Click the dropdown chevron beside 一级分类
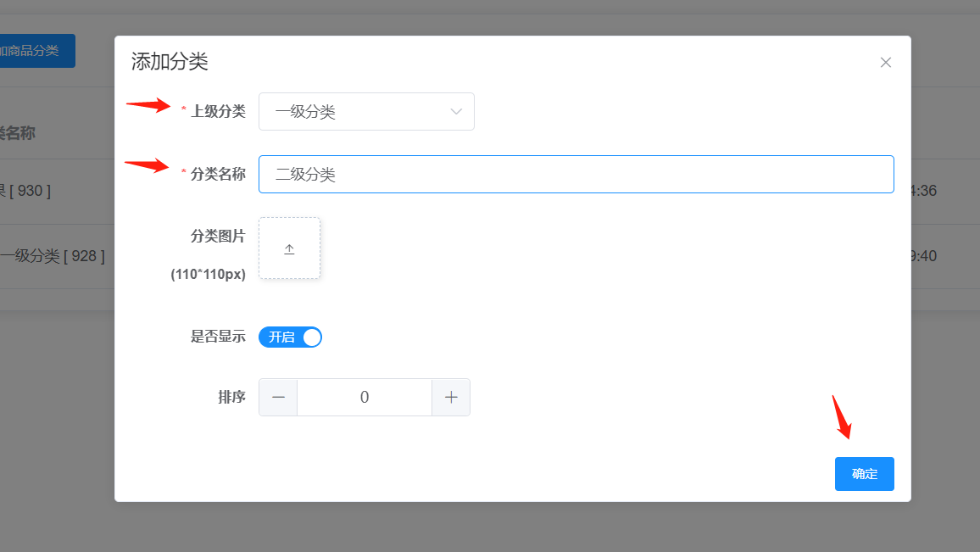980x552 pixels. (457, 111)
